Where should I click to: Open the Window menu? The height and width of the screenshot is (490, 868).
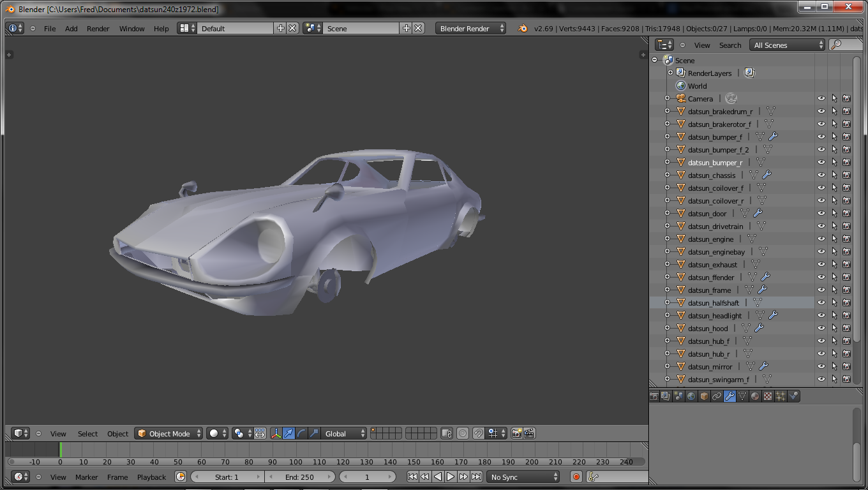(x=131, y=29)
